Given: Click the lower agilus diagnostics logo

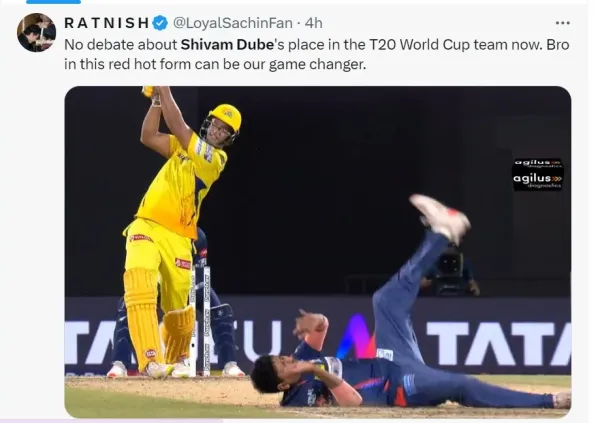Looking at the screenshot, I should coord(538,180).
